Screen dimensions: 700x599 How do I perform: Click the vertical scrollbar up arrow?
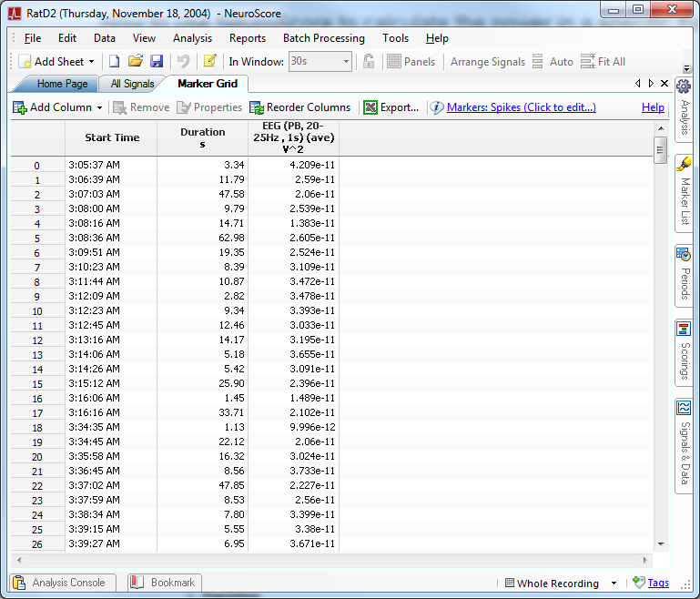(x=661, y=128)
